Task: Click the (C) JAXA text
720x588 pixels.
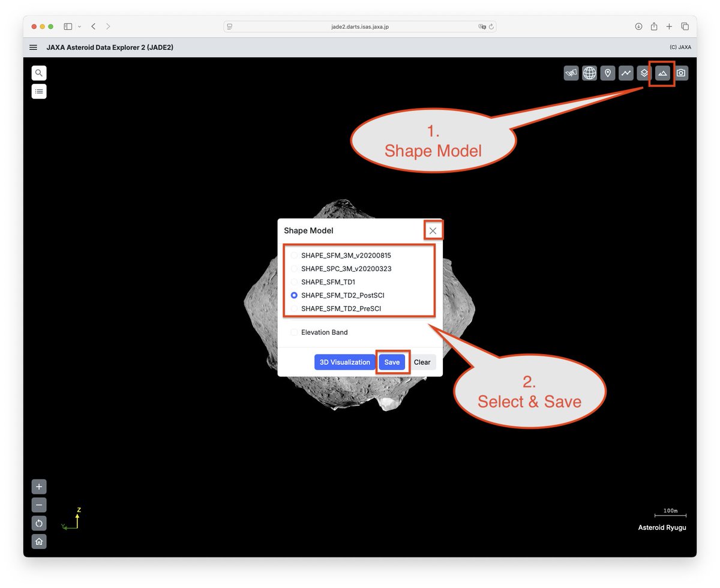Action: (680, 47)
